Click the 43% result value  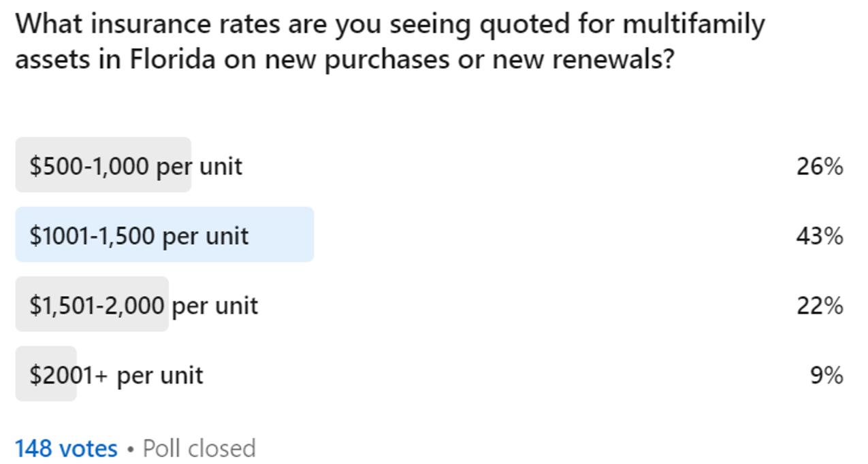[820, 236]
